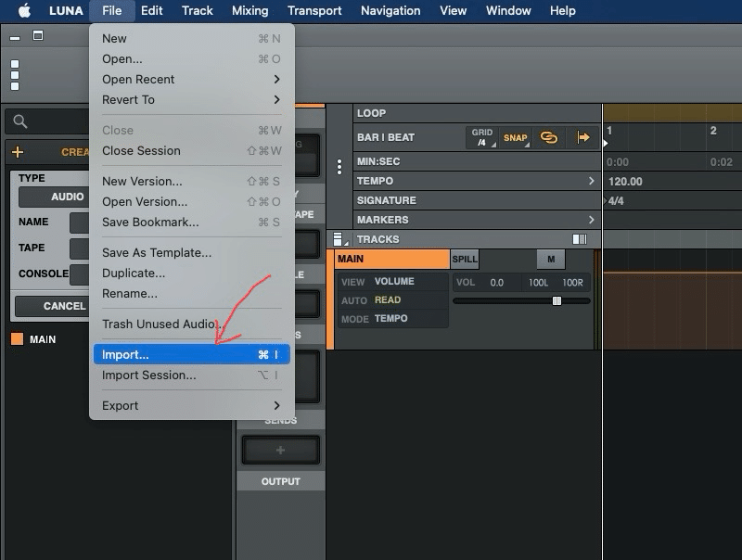The image size is (742, 560).
Task: Click the window tile icon top-left
Action: pyautogui.click(x=38, y=35)
